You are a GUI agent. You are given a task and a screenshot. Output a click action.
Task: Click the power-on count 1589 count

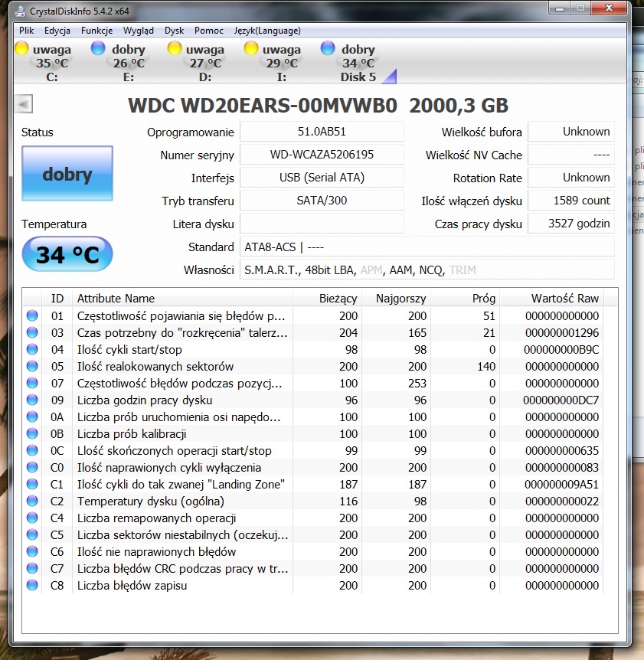tap(571, 201)
